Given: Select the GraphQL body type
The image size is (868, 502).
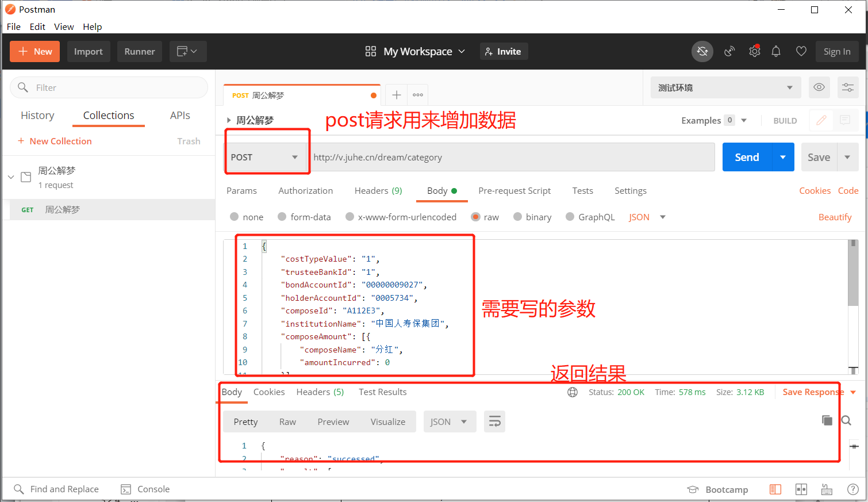Looking at the screenshot, I should coord(570,217).
